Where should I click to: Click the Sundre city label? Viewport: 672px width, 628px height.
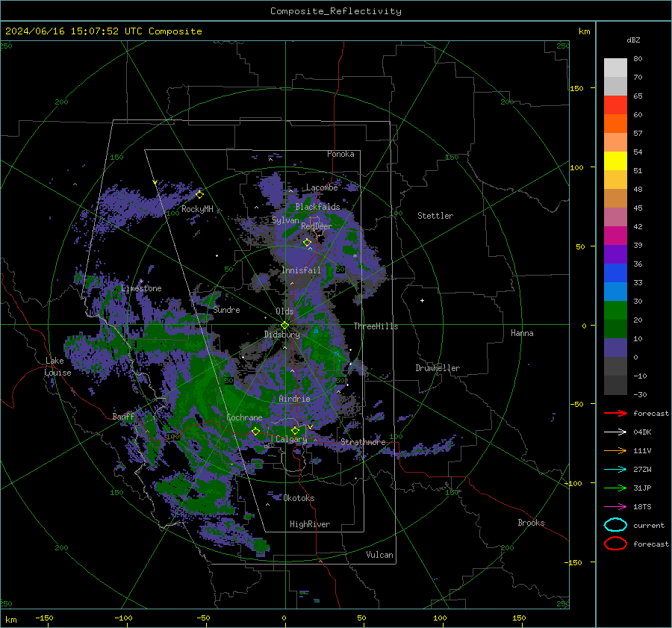pyautogui.click(x=227, y=310)
